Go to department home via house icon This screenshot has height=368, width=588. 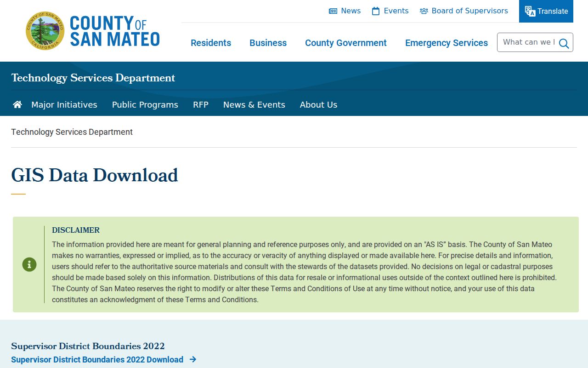[x=17, y=104]
